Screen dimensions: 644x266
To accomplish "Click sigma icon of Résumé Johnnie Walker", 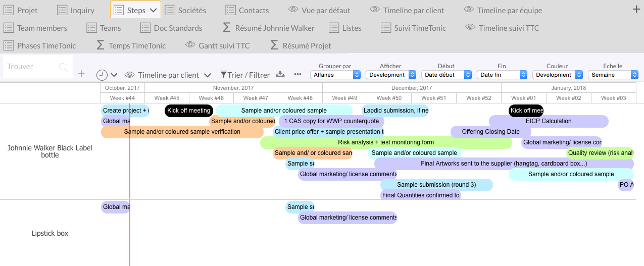I will (x=227, y=27).
